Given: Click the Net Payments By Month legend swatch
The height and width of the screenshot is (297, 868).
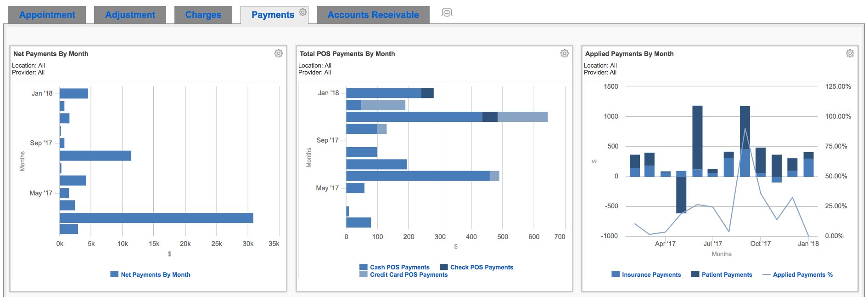Looking at the screenshot, I should point(114,274).
